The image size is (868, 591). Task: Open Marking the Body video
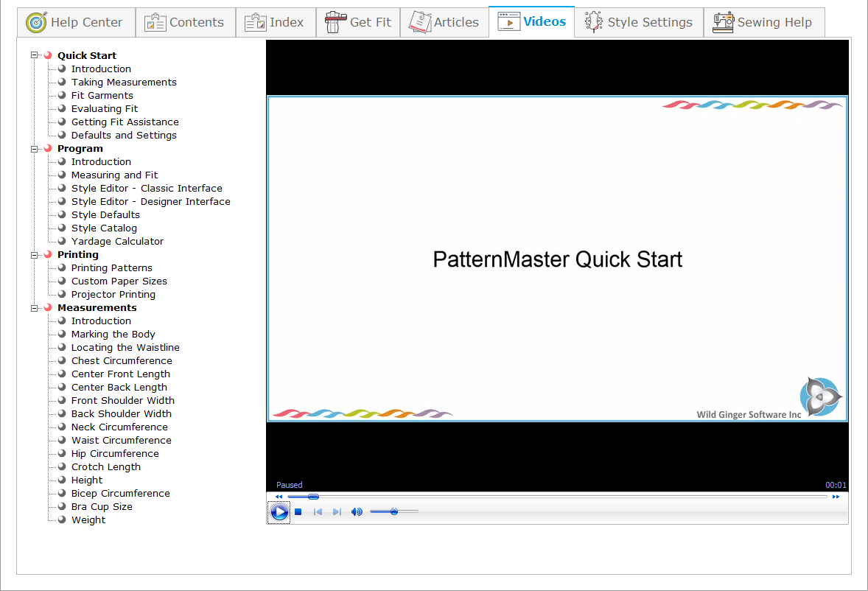[113, 335]
